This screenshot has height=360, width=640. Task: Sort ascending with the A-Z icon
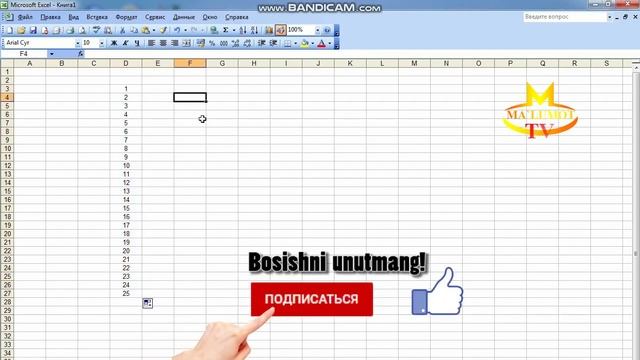243,30
